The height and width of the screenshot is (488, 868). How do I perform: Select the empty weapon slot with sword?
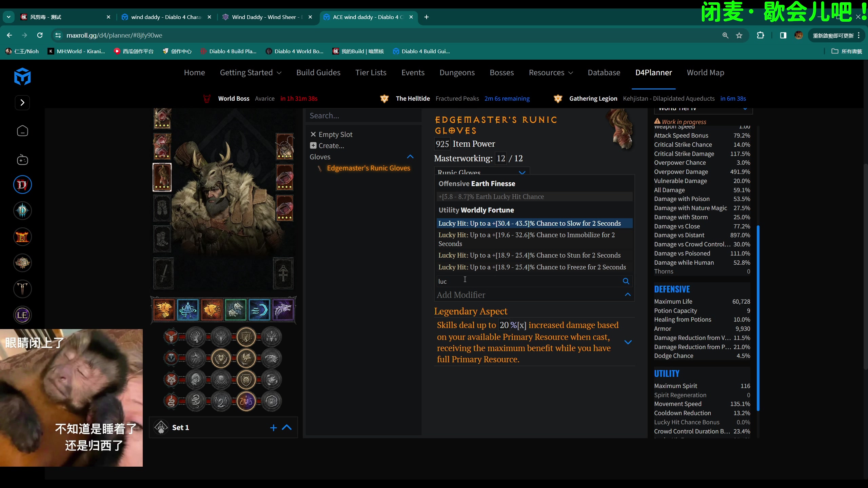163,273
